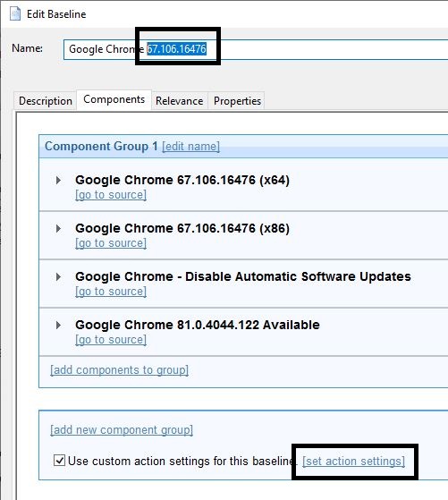Go to source of Chrome 81.0.4044.122 Available
Image resolution: width=448 pixels, height=500 pixels.
coord(111,340)
